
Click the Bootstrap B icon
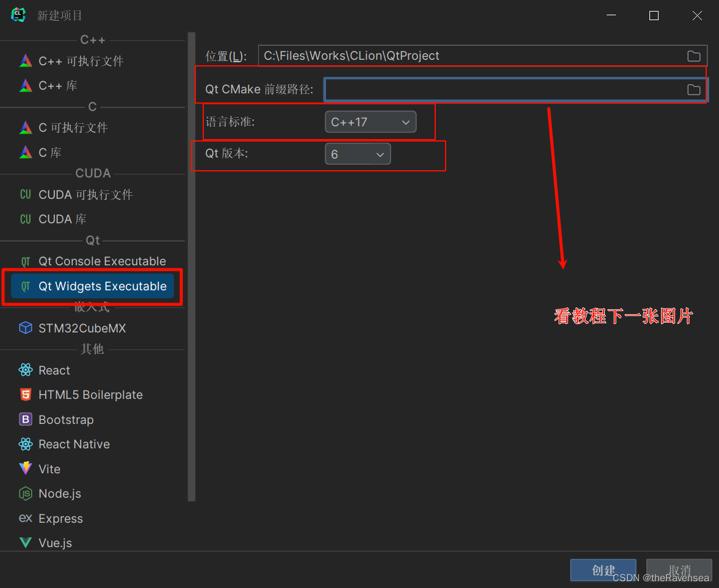coord(26,419)
